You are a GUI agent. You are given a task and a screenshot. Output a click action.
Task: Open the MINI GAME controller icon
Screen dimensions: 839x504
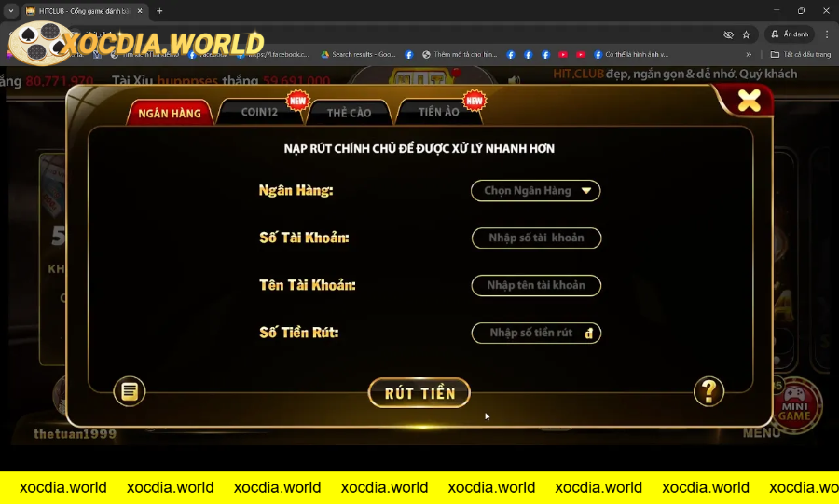coord(794,406)
